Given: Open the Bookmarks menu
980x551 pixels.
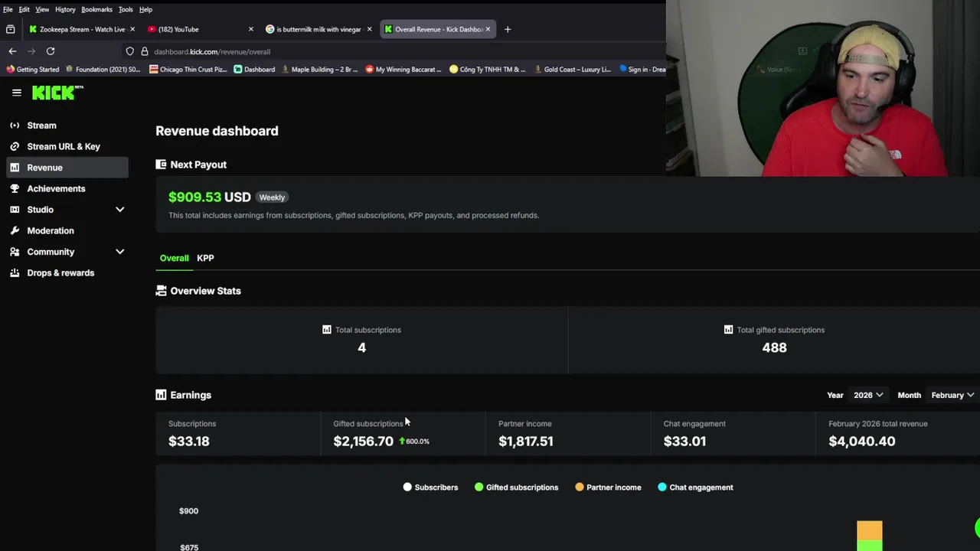Looking at the screenshot, I should point(96,9).
